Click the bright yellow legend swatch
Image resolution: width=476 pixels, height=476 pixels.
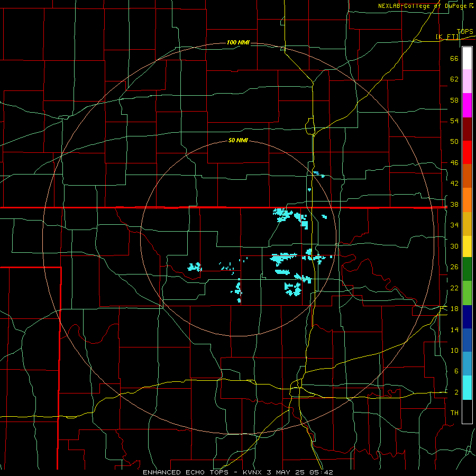[467, 246]
